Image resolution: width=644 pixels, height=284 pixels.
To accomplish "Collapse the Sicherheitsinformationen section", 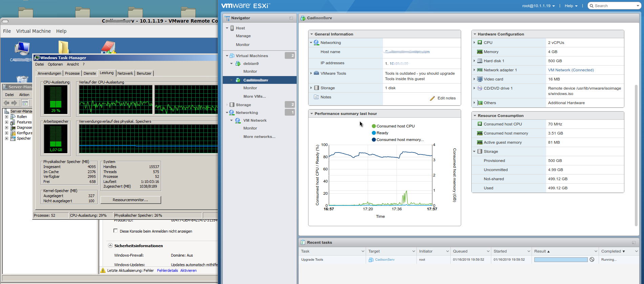I will [110, 245].
